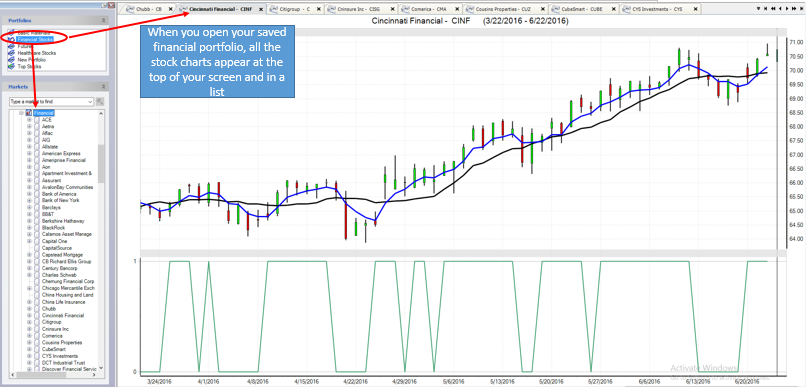This screenshot has width=806, height=387.
Task: Tick the Charles Schwab checkbox
Action: pyautogui.click(x=36, y=275)
